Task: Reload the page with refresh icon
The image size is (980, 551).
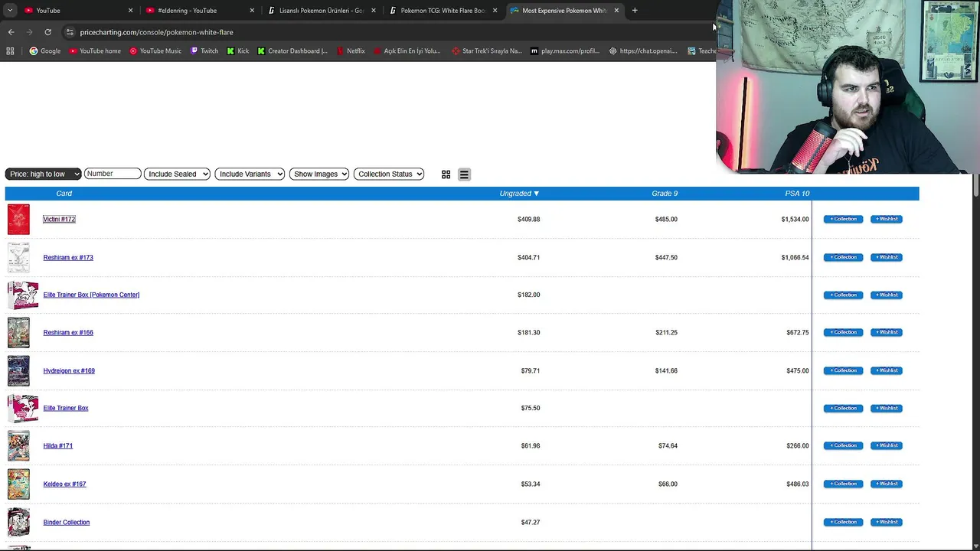Action: (47, 32)
